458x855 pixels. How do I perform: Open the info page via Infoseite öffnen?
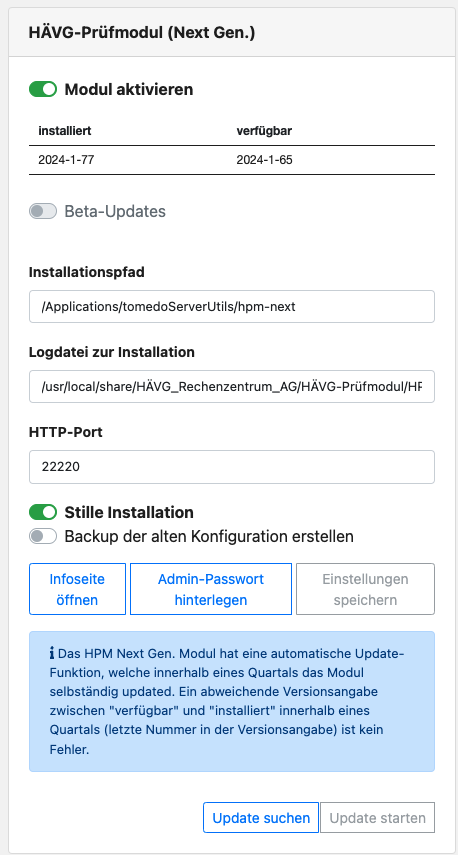tap(77, 589)
